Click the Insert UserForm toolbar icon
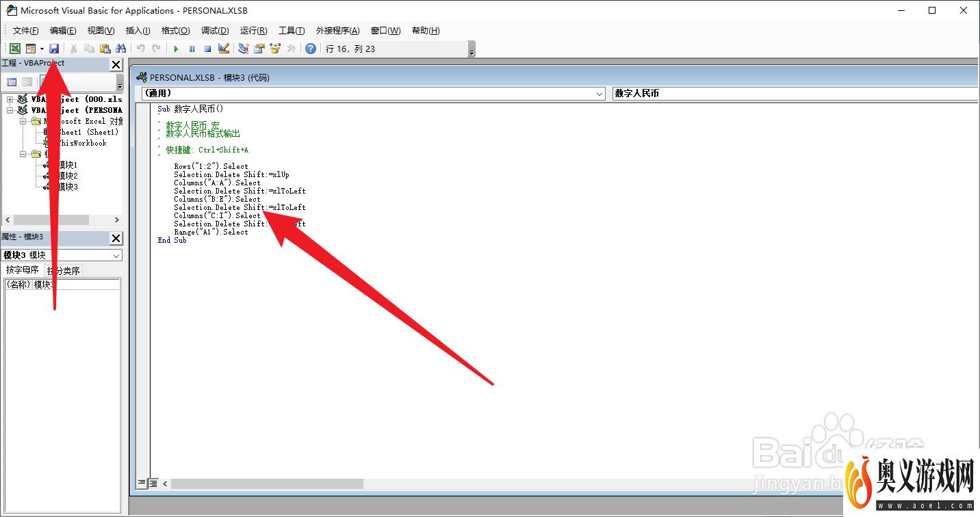Screen dimensions: 980x517 click(31, 49)
